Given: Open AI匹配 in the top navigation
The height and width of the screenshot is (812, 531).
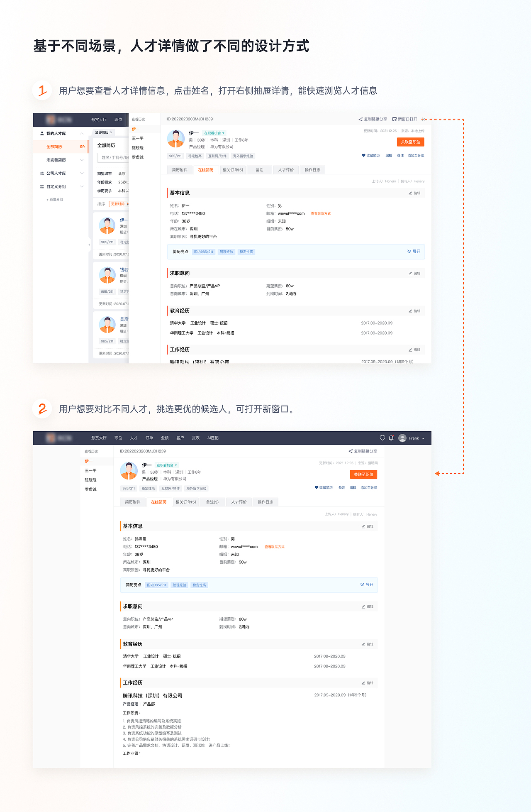Looking at the screenshot, I should pyautogui.click(x=213, y=438).
